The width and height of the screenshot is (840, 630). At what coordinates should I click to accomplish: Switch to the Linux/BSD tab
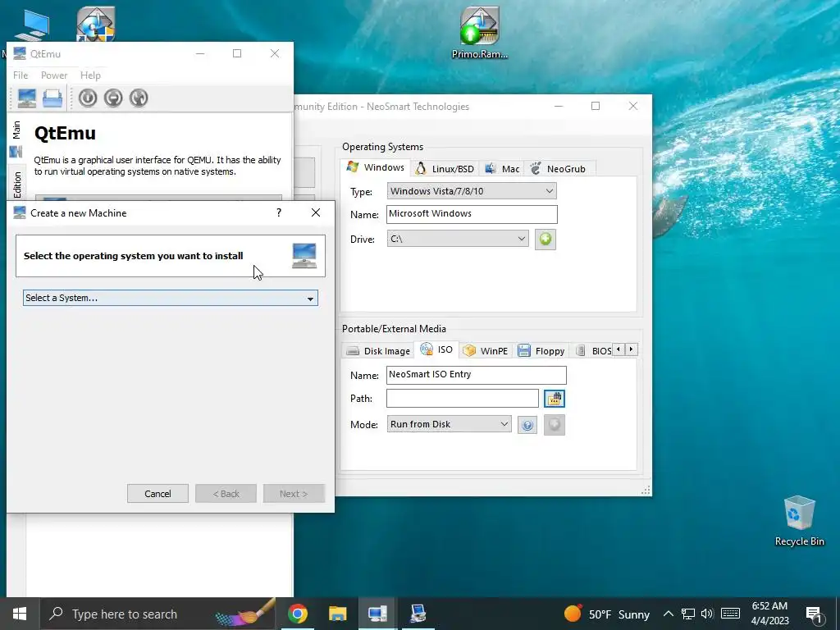pos(445,169)
